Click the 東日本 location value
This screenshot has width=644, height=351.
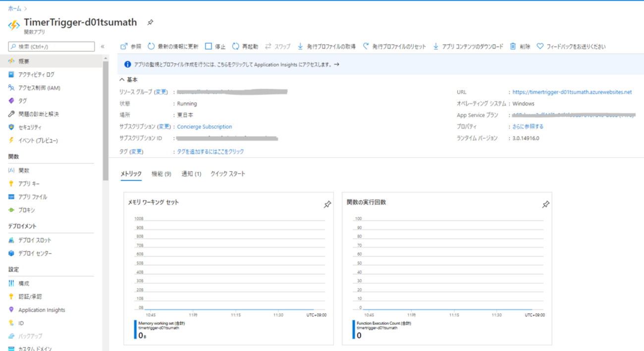185,115
